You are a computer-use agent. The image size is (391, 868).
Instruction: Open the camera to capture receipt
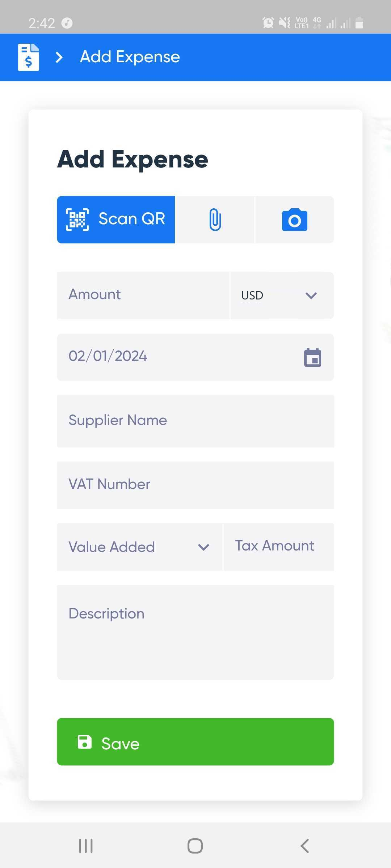click(x=294, y=220)
